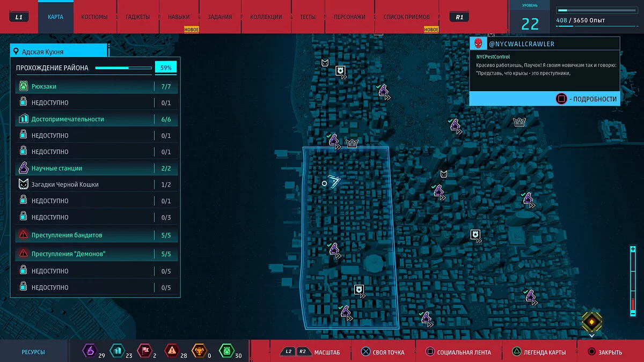Click the topmost black cat map marker

(325, 63)
